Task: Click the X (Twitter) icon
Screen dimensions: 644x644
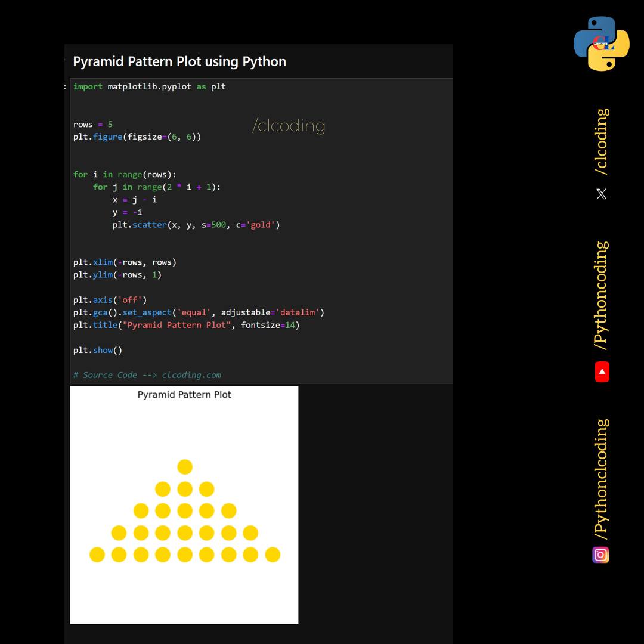Action: tap(601, 194)
